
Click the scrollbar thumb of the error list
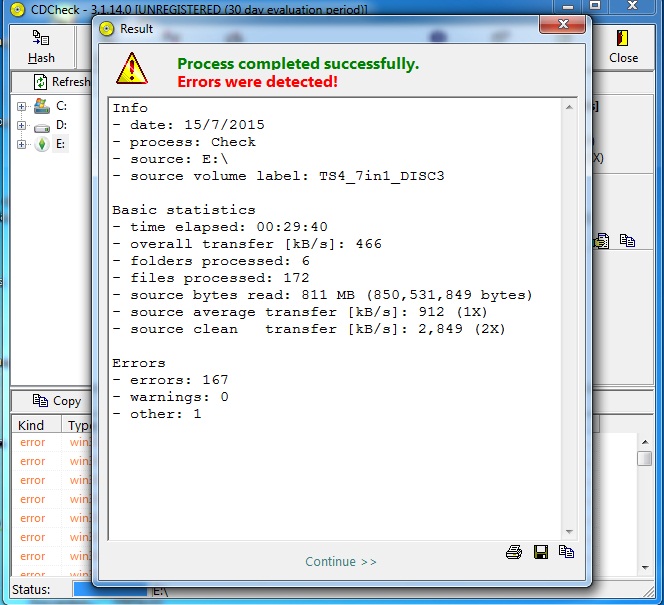click(x=645, y=459)
